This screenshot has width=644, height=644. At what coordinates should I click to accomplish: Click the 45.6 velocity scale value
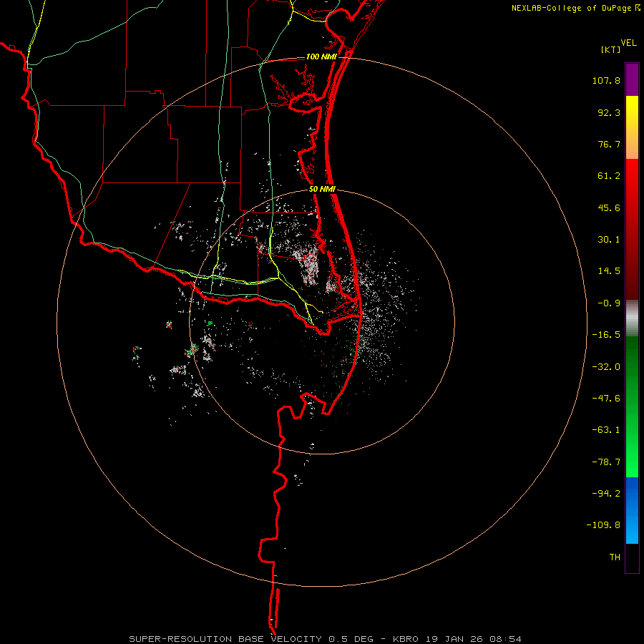click(x=609, y=208)
